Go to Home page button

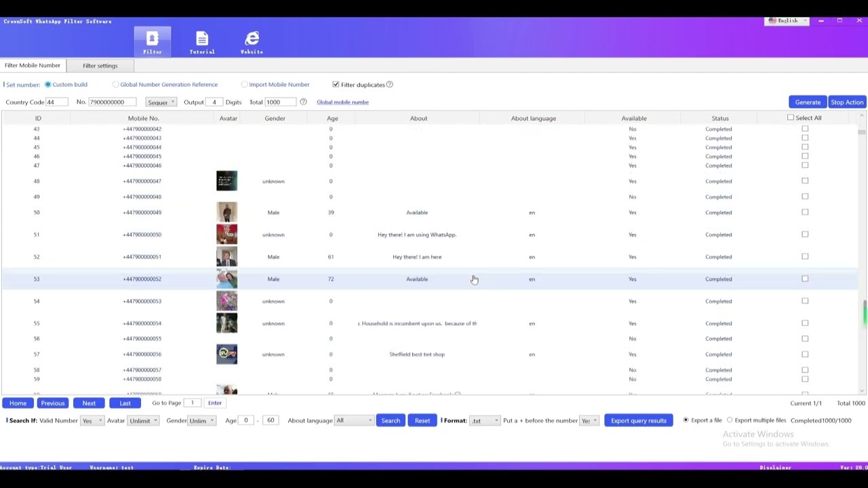pyautogui.click(x=18, y=403)
